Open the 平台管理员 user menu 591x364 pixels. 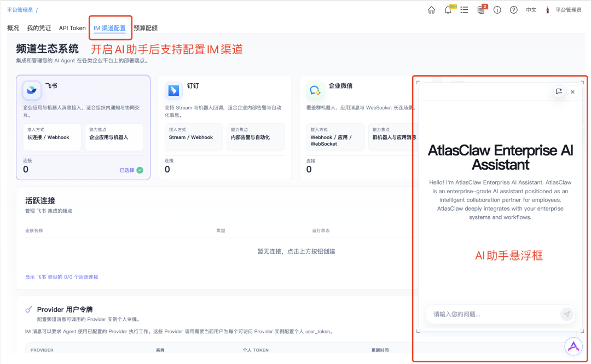point(569,10)
